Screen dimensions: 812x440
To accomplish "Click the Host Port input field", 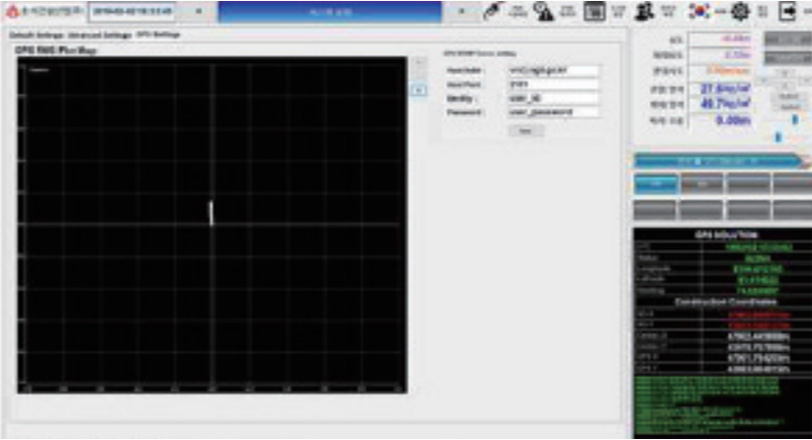I will pyautogui.click(x=552, y=85).
